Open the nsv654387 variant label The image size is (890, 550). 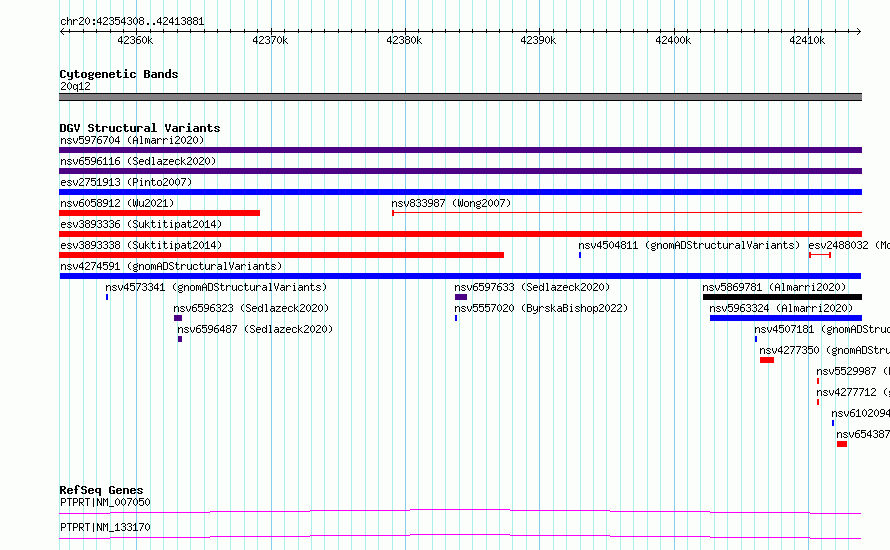pos(863,434)
